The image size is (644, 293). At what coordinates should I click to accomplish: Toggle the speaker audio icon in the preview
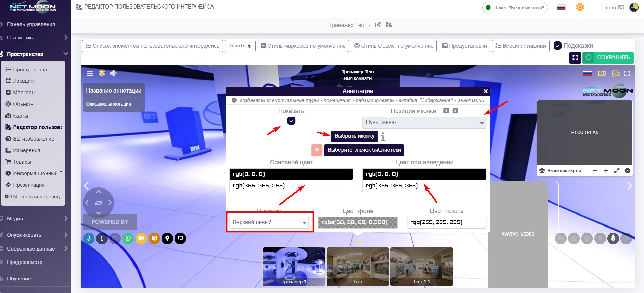click(x=113, y=73)
